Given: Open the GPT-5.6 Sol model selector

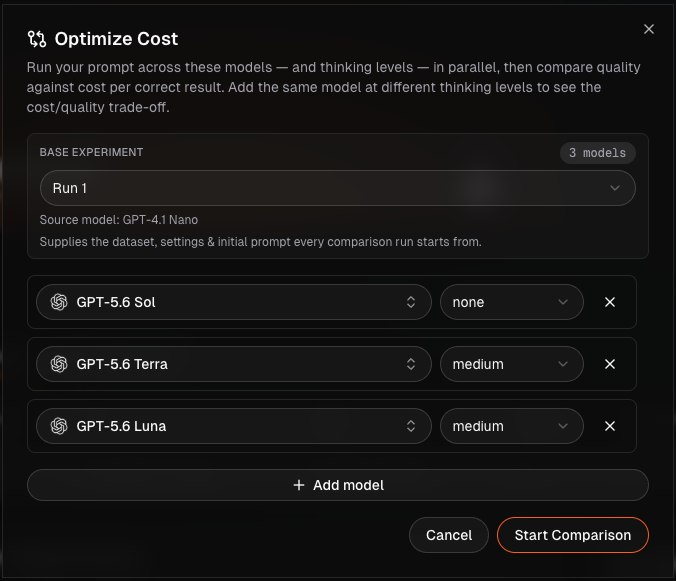Looking at the screenshot, I should coord(234,302).
